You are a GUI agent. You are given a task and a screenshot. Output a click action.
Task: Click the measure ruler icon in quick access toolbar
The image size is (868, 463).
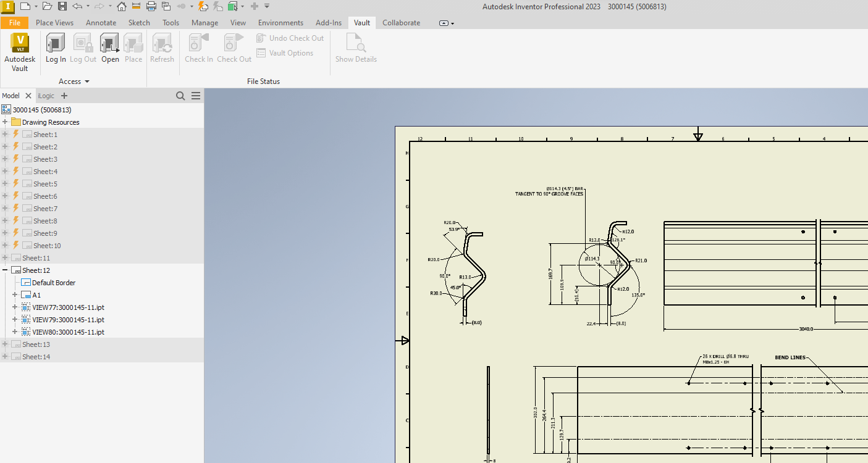coord(136,6)
